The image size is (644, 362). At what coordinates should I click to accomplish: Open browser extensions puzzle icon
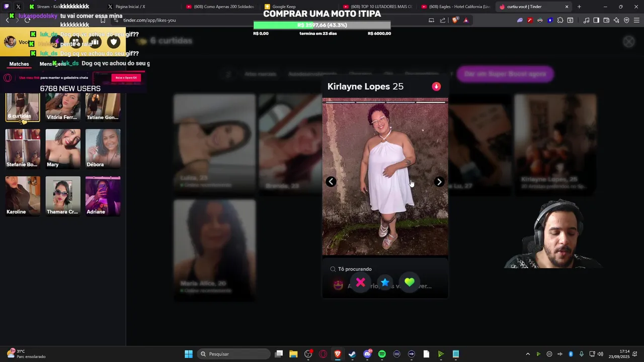[x=560, y=20]
